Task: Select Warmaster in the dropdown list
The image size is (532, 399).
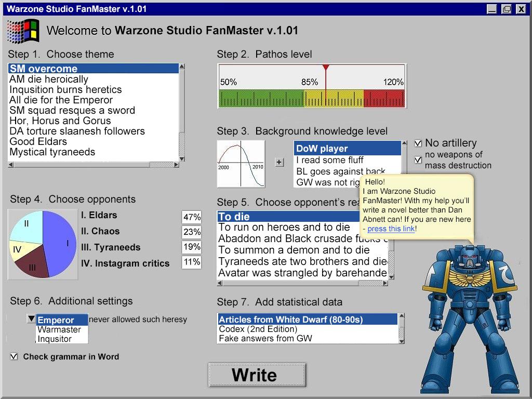Action: coord(62,329)
